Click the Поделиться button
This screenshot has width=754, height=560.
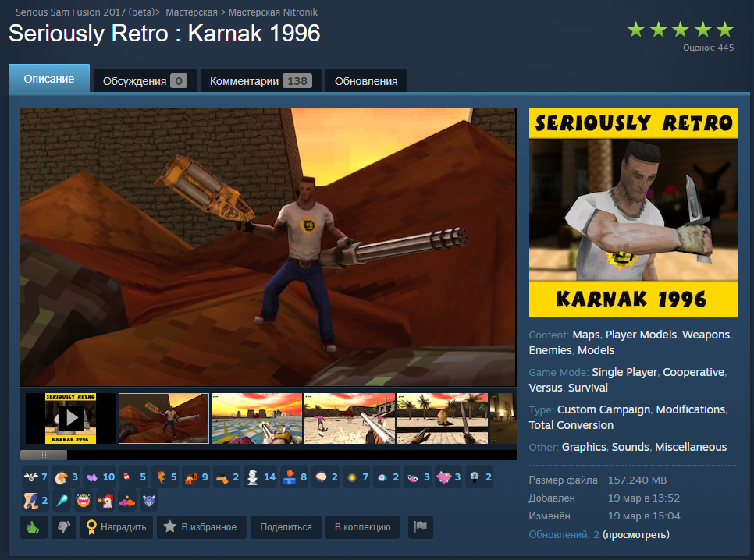[286, 527]
